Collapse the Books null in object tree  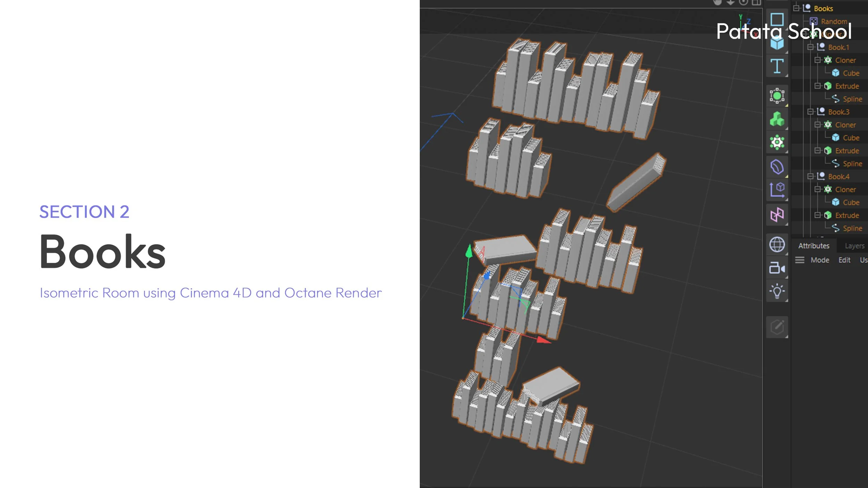pyautogui.click(x=796, y=8)
